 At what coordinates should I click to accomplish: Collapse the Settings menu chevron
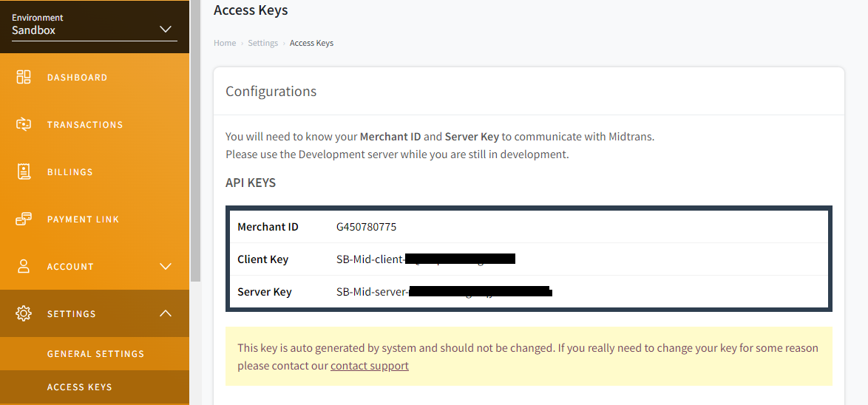[166, 313]
